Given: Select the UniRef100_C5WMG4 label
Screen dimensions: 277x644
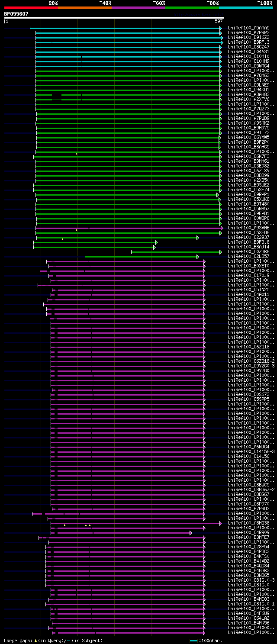Looking at the screenshot, I should (248, 66).
